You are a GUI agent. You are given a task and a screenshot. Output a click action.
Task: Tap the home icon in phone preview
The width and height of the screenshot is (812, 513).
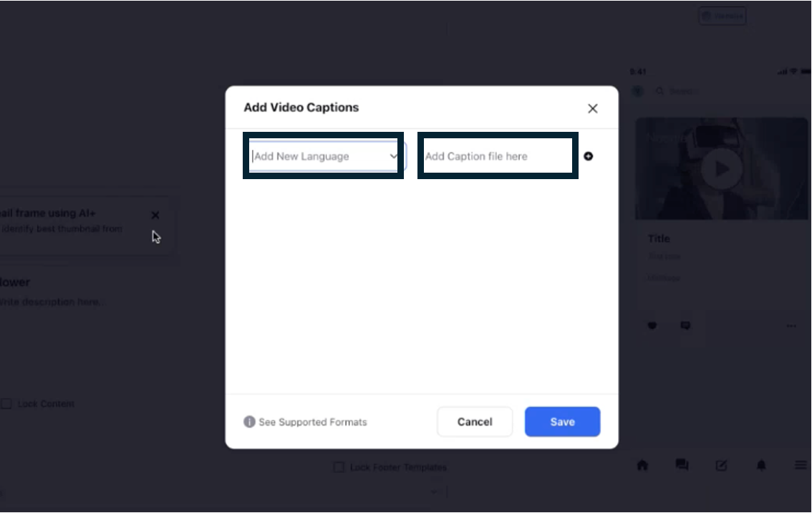643,465
